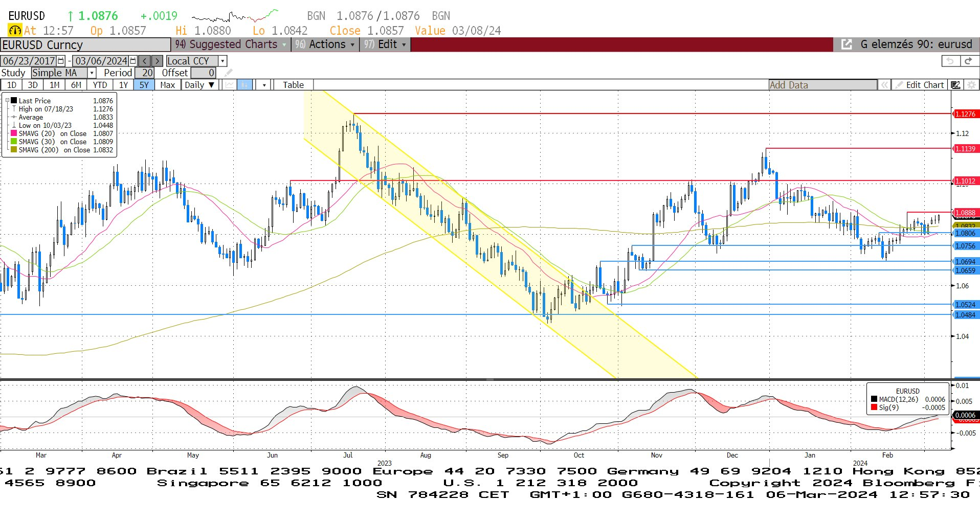Select the 1Y time range
Image resolution: width=980 pixels, height=523 pixels.
click(x=123, y=85)
